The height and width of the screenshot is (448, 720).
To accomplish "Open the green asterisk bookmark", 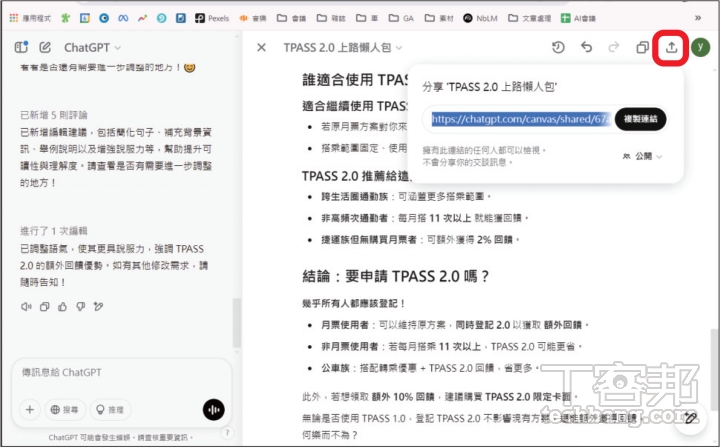I will click(x=66, y=18).
